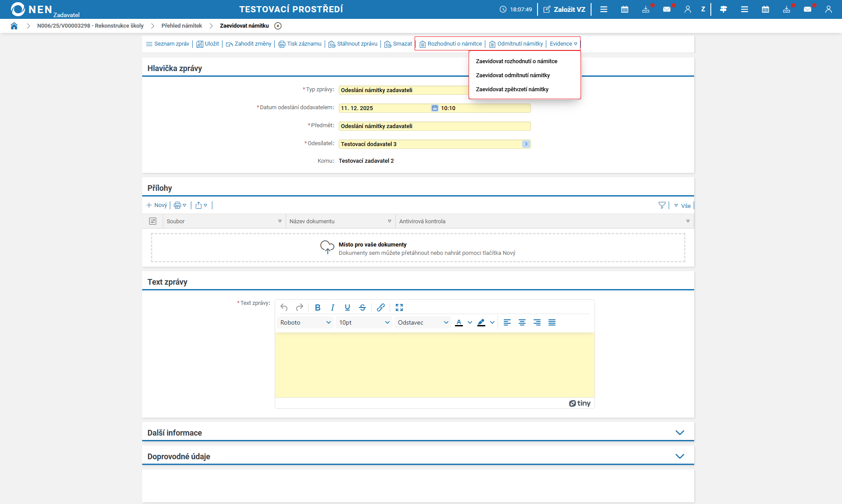This screenshot has height=504, width=842.
Task: Toggle justify text alignment
Action: (x=552, y=322)
